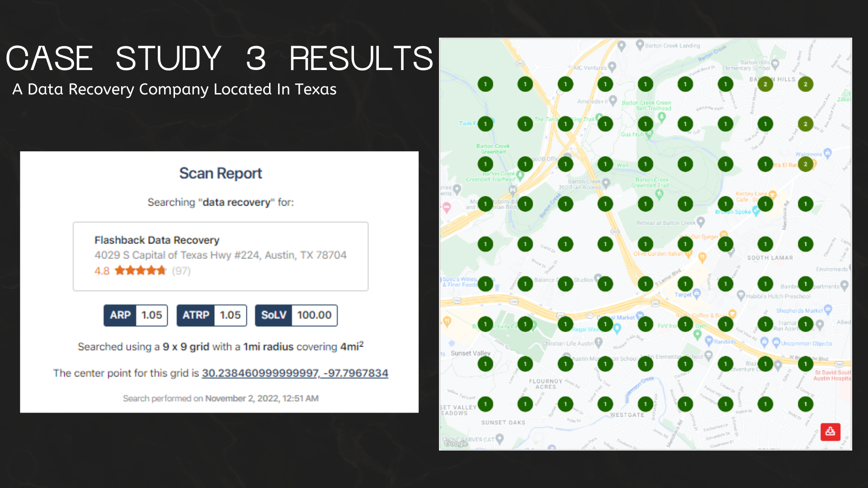The height and width of the screenshot is (488, 868).
Task: Click the Habibi's Hutch Preschool pin
Action: (741, 296)
